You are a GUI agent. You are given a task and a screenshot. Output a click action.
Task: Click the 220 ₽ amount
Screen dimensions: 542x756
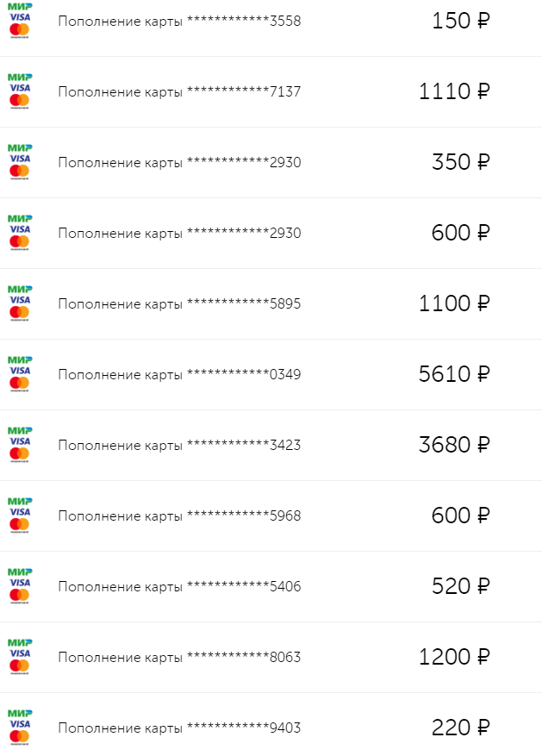pos(461,728)
